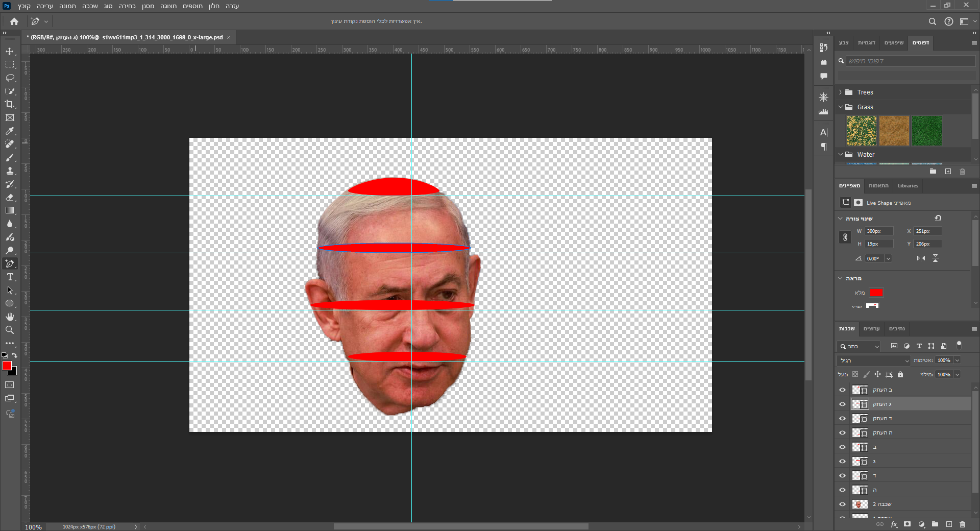The height and width of the screenshot is (531, 980).
Task: Go to Home screen icon
Action: coord(14,21)
